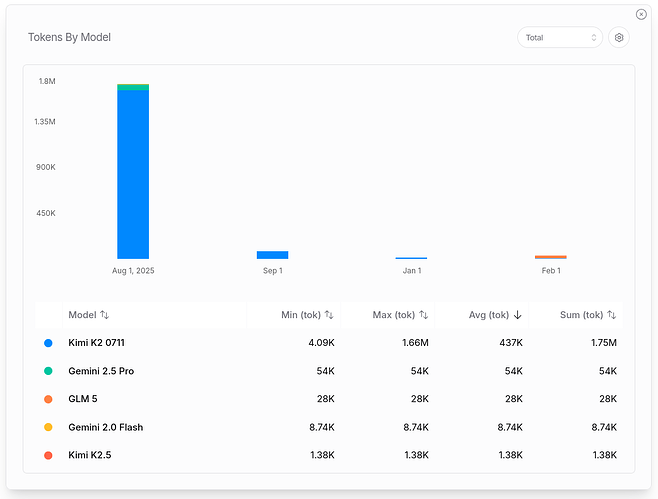Click the red Kimi K2.5 color dot

pyautogui.click(x=48, y=455)
